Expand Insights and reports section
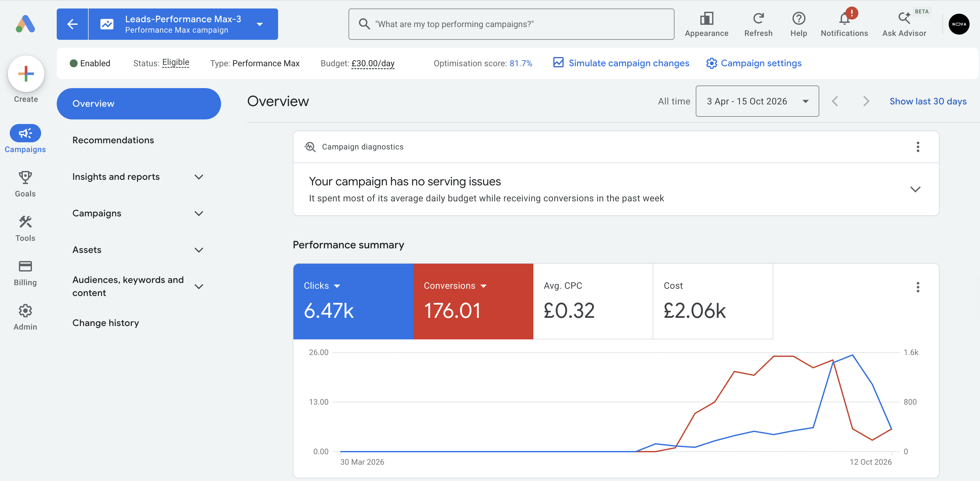Image resolution: width=980 pixels, height=481 pixels. tap(199, 177)
